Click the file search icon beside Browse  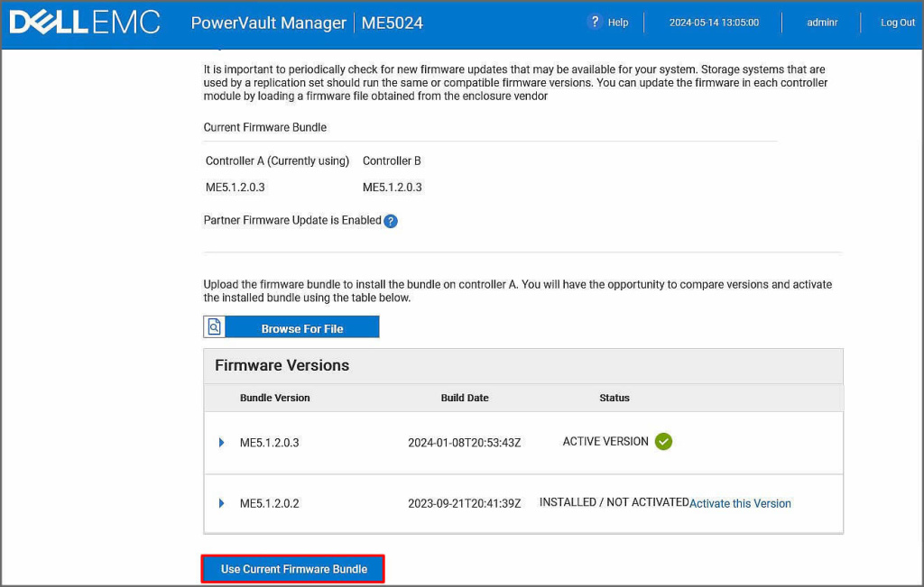tap(214, 327)
